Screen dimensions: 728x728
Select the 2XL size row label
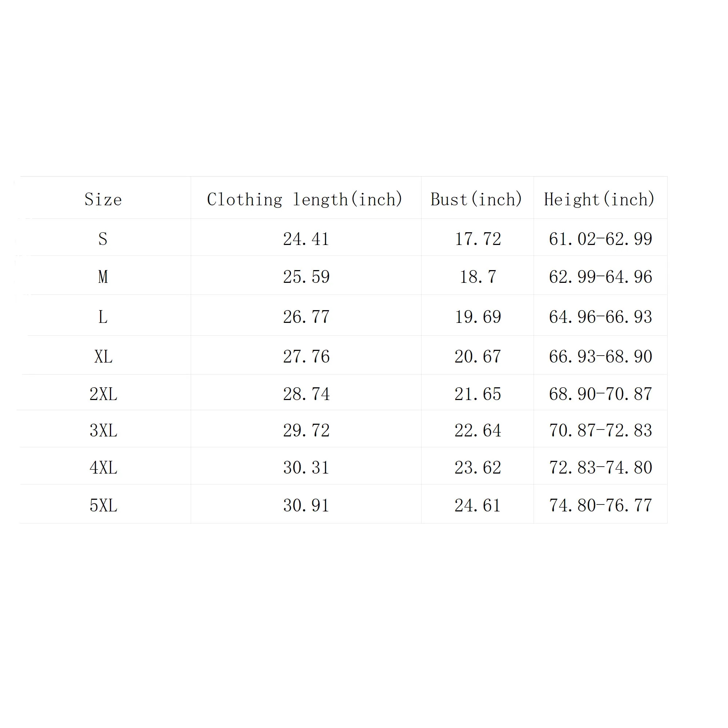(103, 394)
